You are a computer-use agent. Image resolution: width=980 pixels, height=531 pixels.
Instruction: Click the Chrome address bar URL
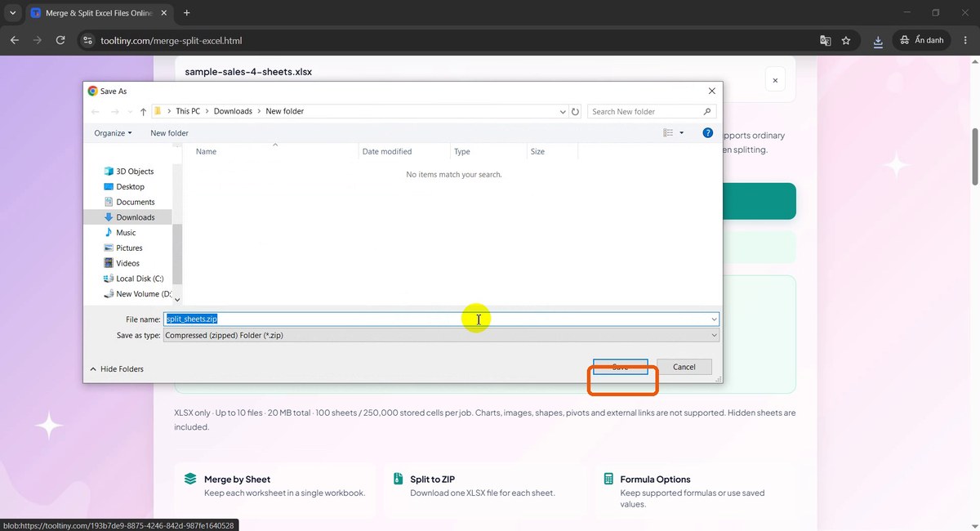(171, 40)
